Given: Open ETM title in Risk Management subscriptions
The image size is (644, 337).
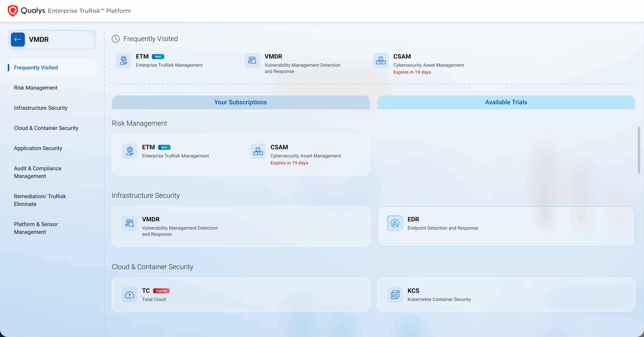Looking at the screenshot, I should click(148, 147).
